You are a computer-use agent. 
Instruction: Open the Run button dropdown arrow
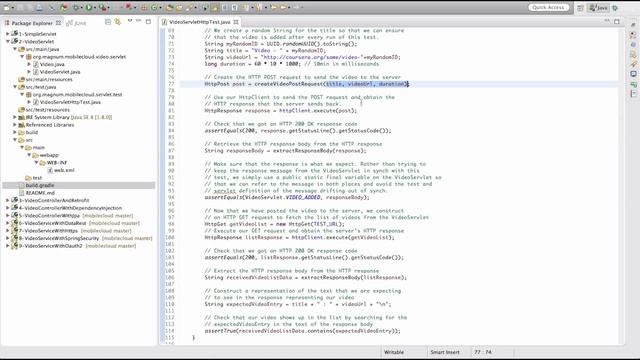pos(95,7)
